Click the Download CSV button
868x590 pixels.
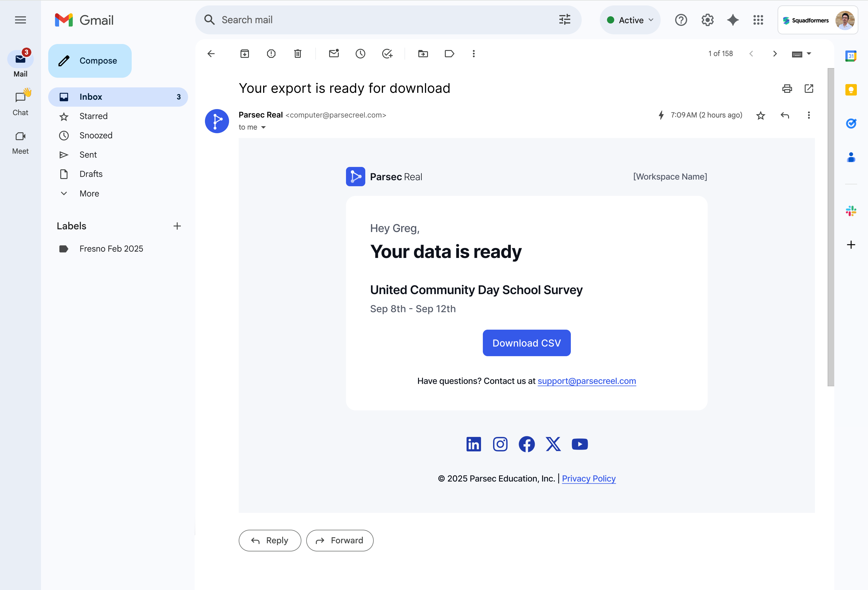(526, 343)
